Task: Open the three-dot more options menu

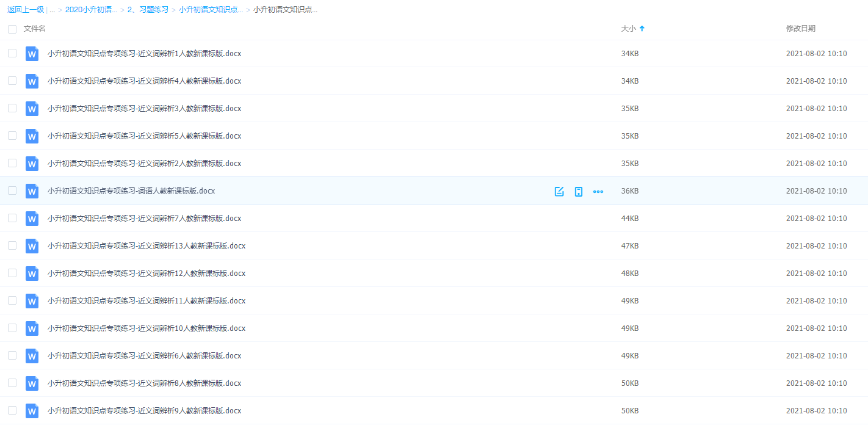Action: coord(598,191)
